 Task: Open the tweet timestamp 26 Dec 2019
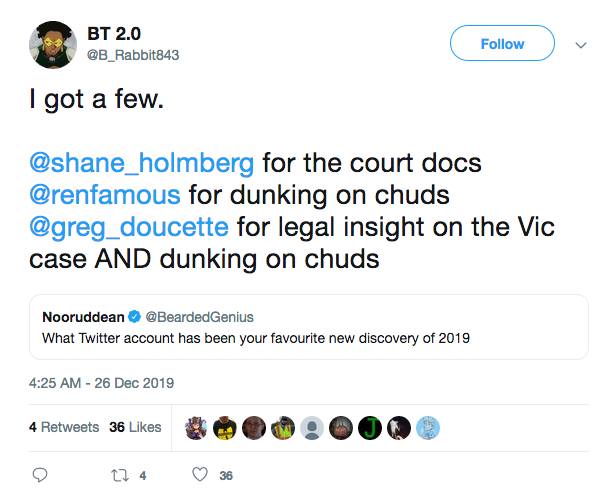101,383
